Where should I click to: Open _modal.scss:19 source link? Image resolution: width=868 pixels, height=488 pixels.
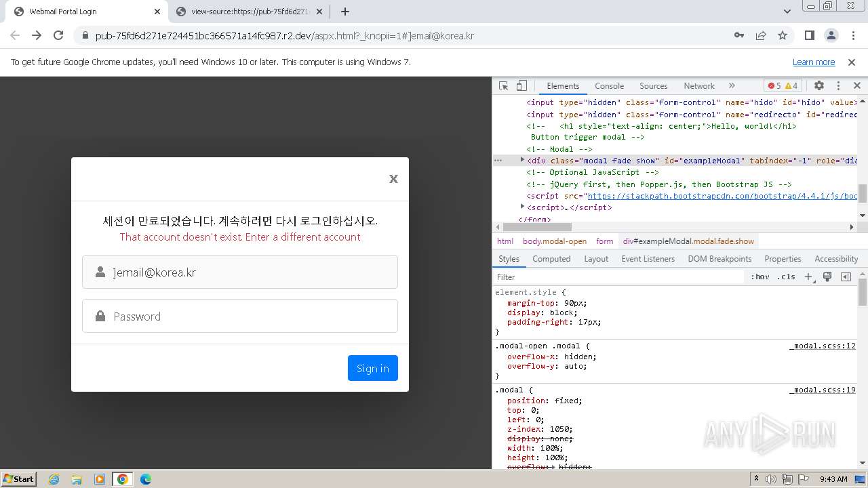click(x=823, y=390)
